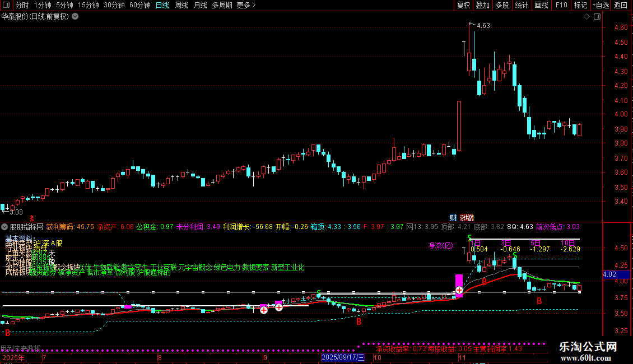Open the 多股 multi-stock view

tap(502, 5)
